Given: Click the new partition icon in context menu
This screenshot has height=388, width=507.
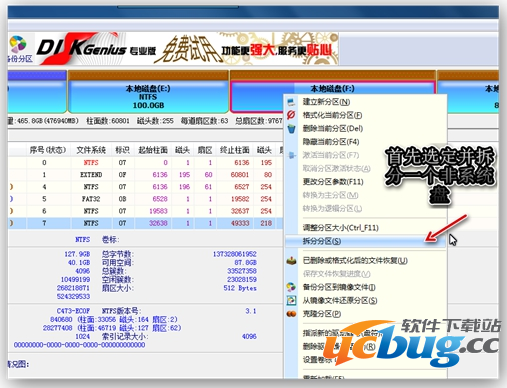Looking at the screenshot, I should [291, 102].
